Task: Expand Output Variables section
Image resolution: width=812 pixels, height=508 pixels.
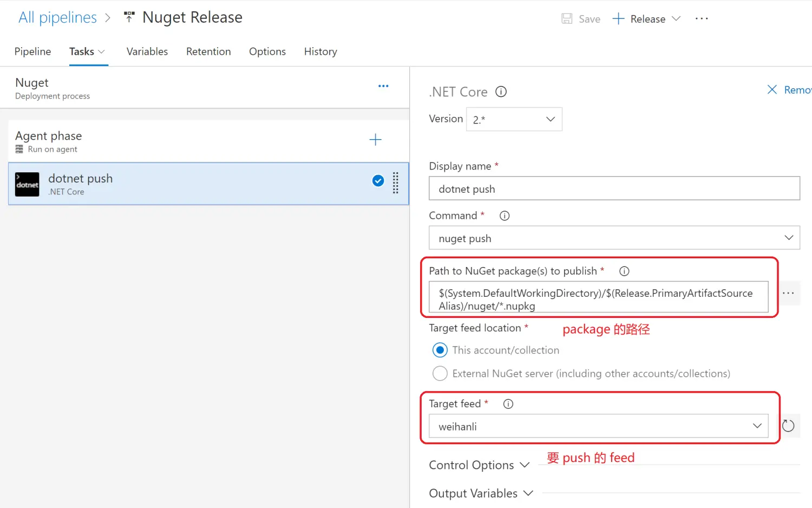Action: point(481,493)
